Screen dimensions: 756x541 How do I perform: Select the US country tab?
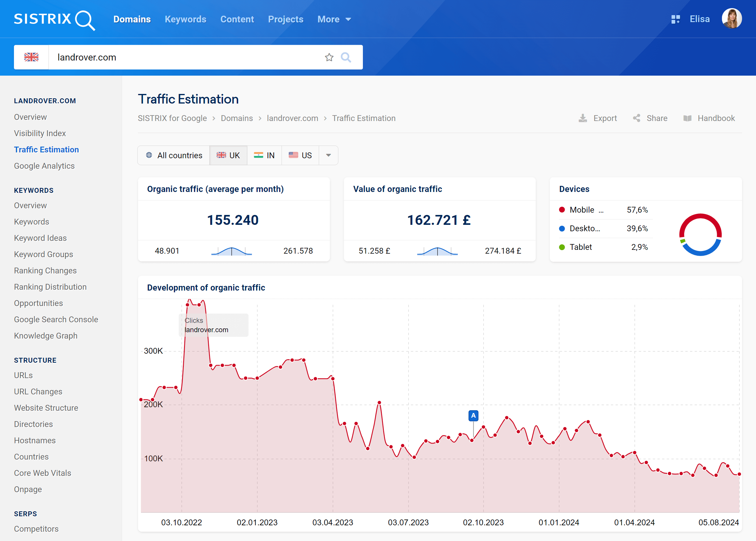[x=300, y=155]
